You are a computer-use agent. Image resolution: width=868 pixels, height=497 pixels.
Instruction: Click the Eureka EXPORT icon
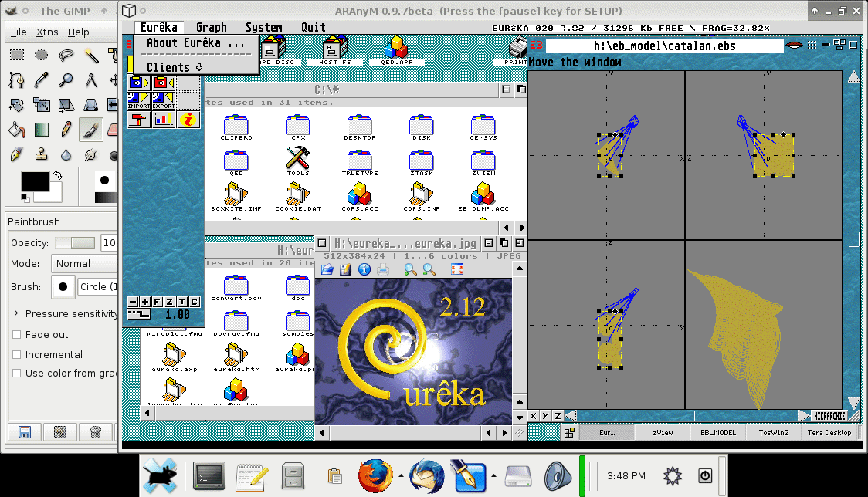(x=163, y=101)
